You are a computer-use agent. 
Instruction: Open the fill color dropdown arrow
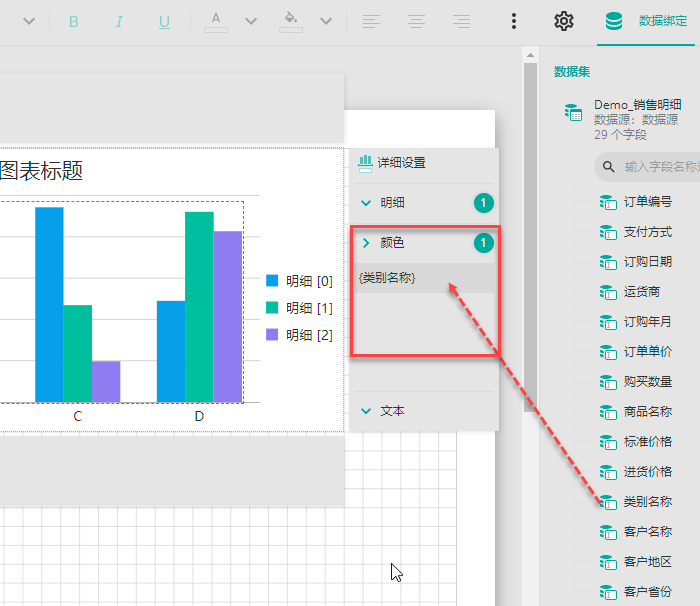click(326, 21)
